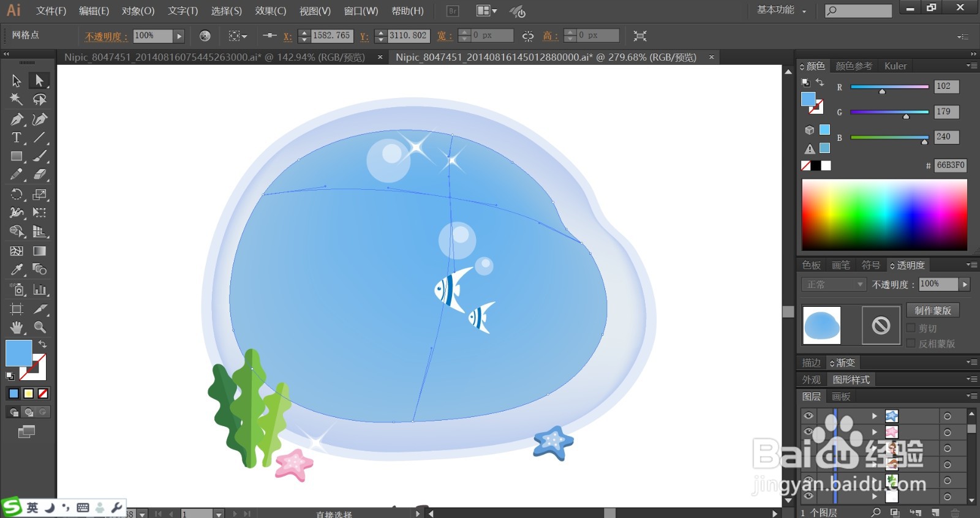
Task: Toggle visibility of the pink starfish layer
Action: tap(809, 432)
